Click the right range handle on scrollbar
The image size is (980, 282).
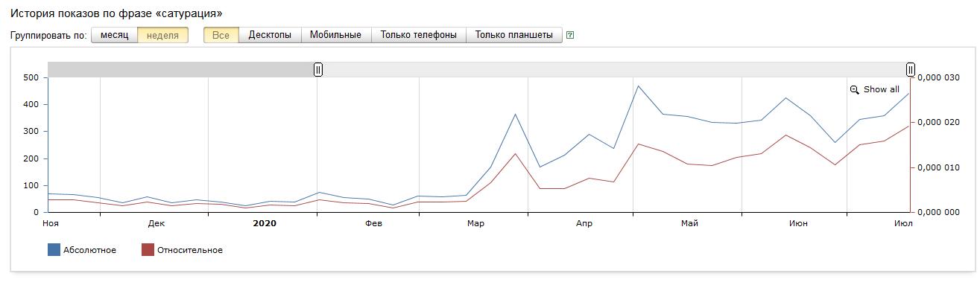point(911,69)
